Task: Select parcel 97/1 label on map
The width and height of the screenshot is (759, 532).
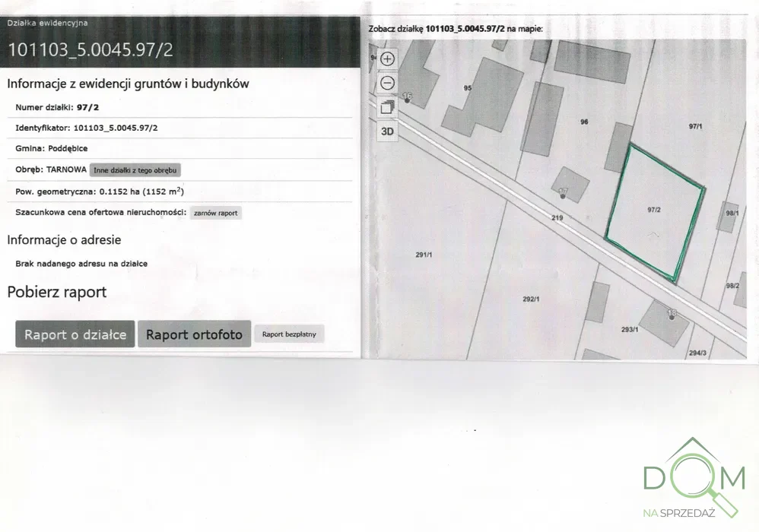Action: [694, 126]
